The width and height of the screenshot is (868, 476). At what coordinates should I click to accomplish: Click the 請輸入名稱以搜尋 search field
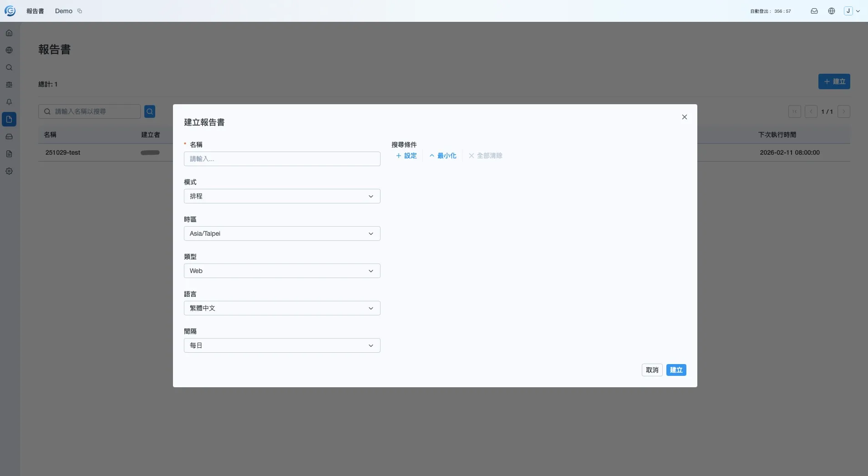[x=89, y=111]
